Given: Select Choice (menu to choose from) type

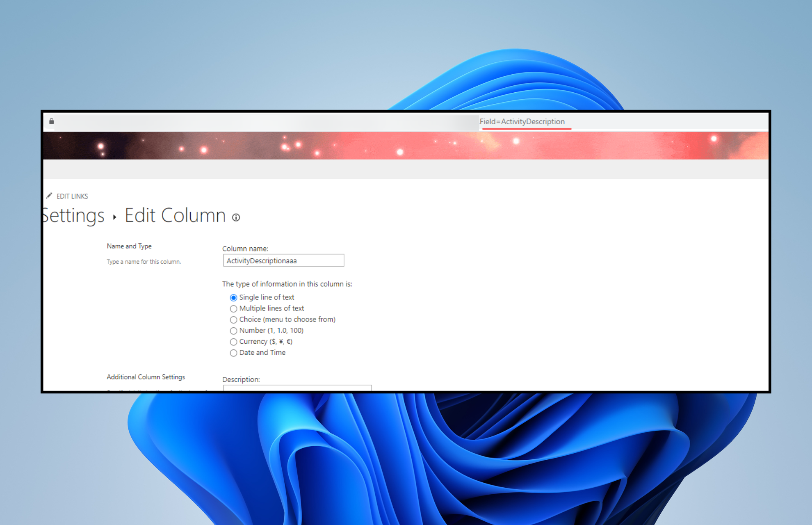Looking at the screenshot, I should [233, 320].
